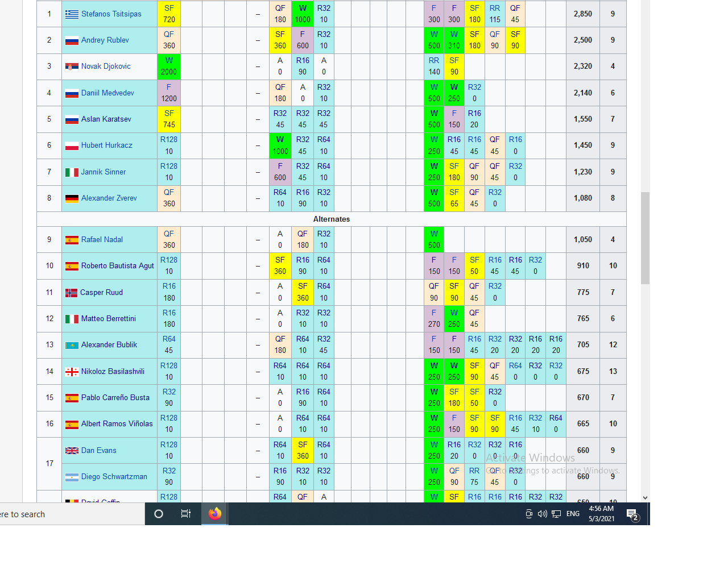Follow the Diego Schwartzman link

tap(114, 477)
